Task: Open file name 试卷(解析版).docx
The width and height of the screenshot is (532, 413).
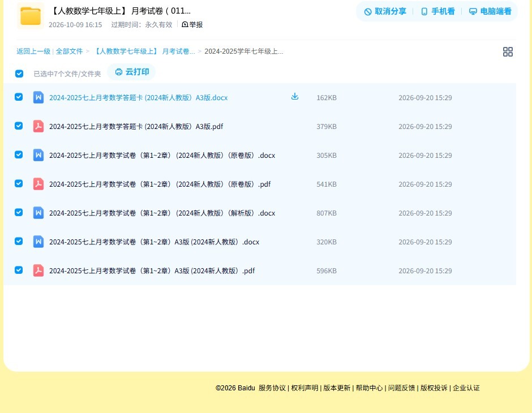Action: [x=162, y=213]
